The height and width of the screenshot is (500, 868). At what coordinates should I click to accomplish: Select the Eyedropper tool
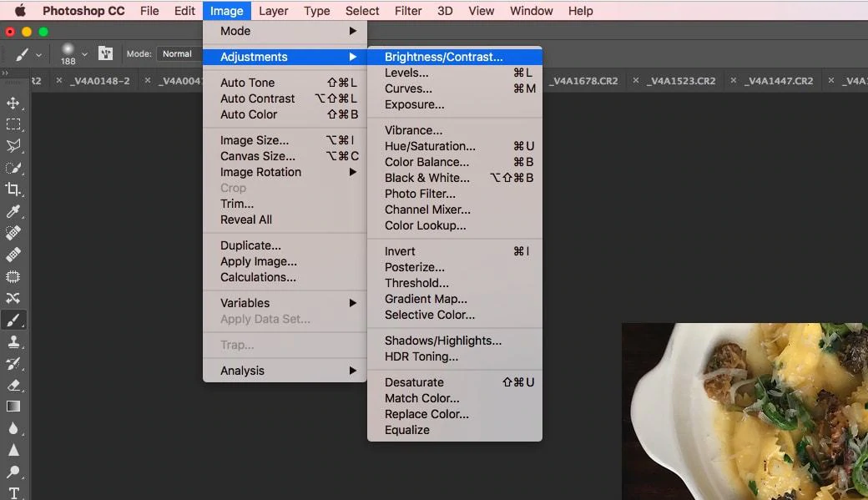13,211
